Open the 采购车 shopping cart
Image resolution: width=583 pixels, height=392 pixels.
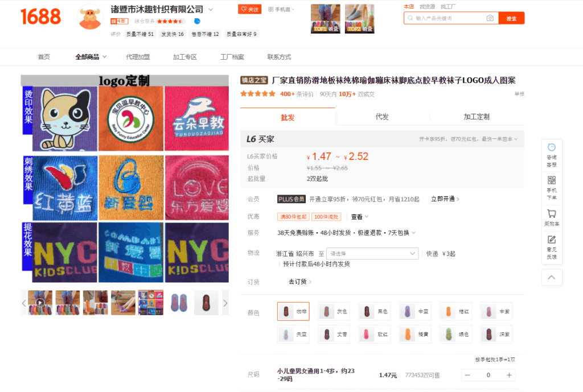pos(552,218)
